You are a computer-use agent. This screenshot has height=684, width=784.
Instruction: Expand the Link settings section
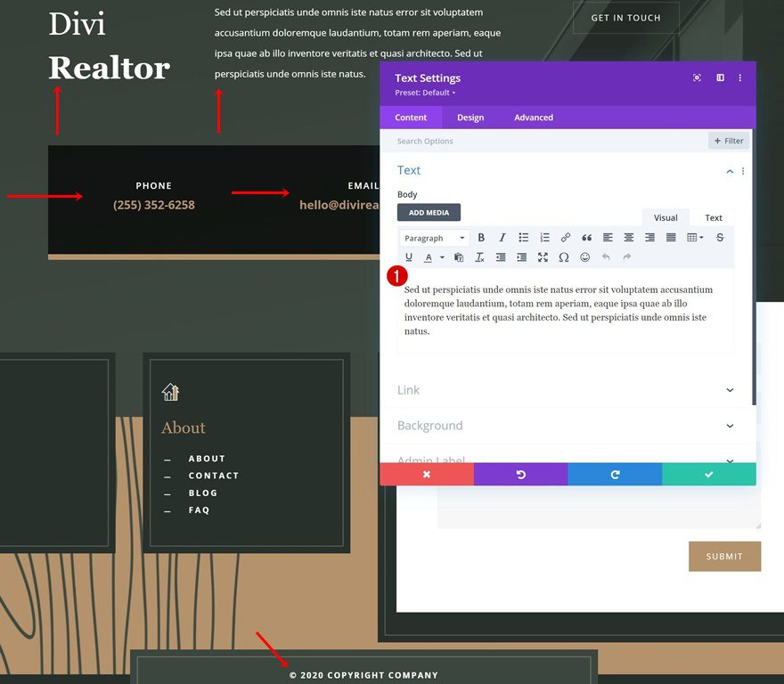click(x=568, y=389)
